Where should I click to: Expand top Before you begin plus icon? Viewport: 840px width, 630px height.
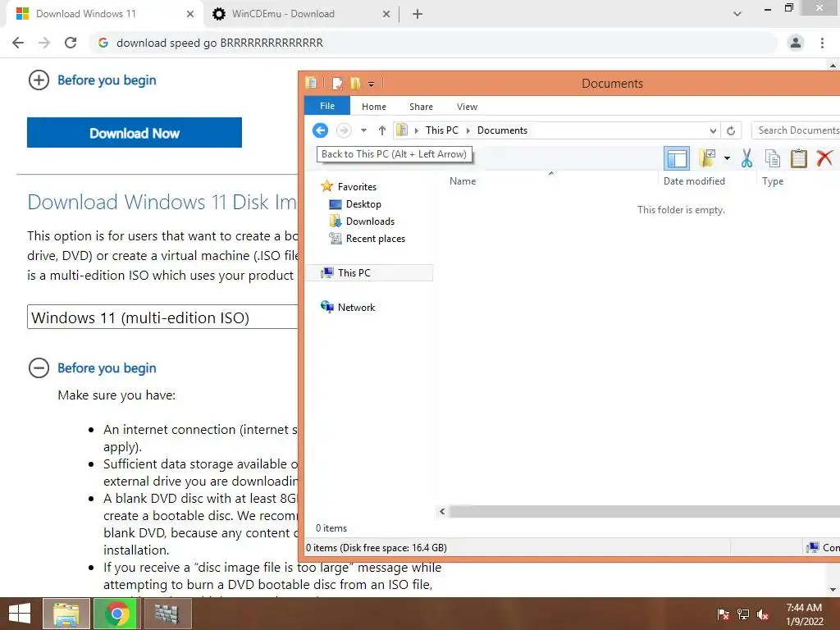click(39, 80)
